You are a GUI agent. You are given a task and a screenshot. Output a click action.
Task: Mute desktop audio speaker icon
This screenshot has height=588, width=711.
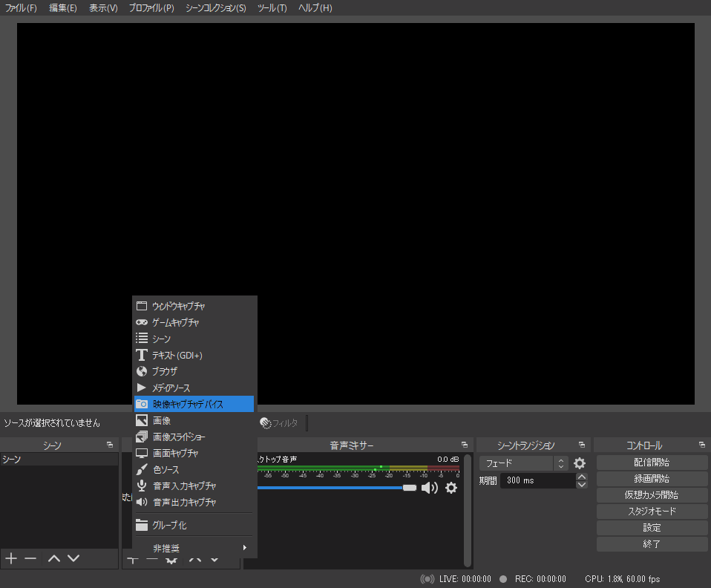click(x=430, y=488)
